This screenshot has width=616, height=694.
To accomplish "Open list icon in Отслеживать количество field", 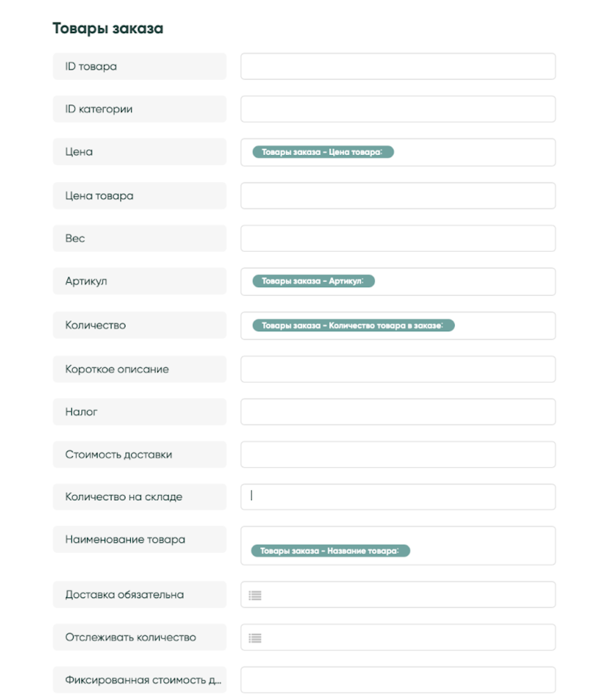I will 255,638.
